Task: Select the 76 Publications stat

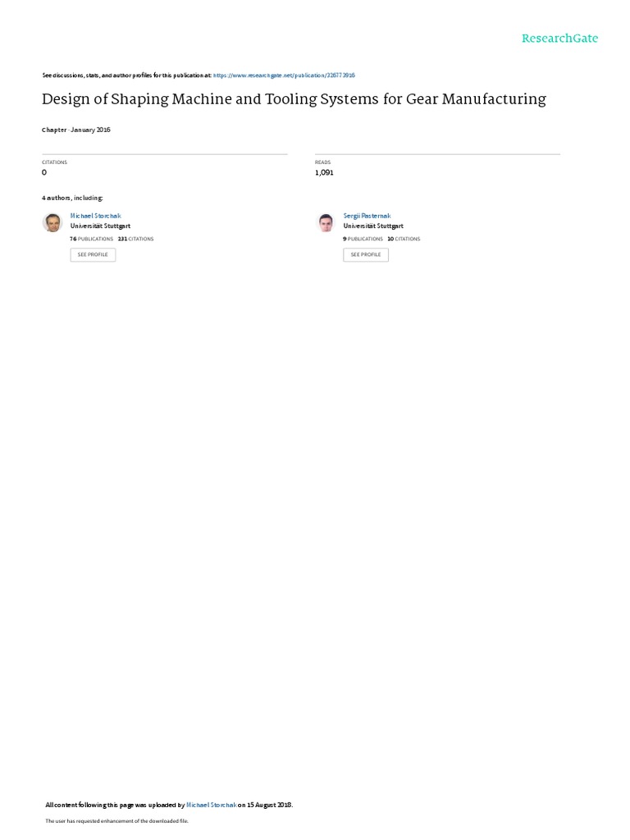Action: pos(92,239)
